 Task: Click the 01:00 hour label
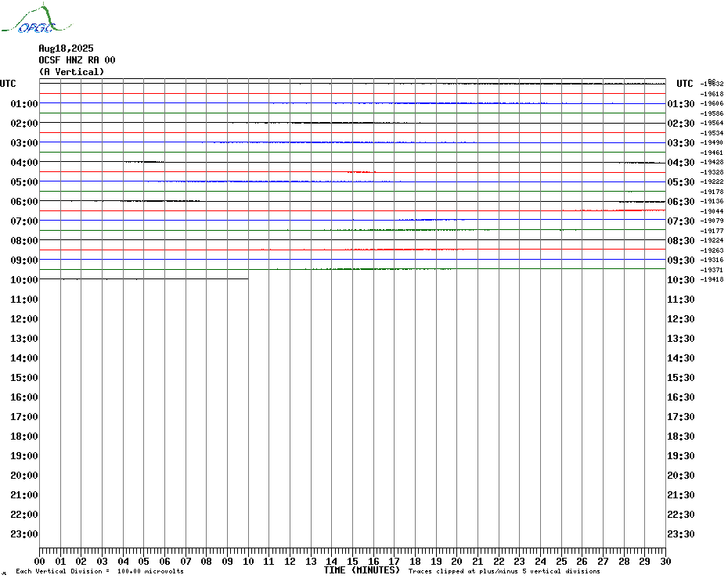[x=24, y=104]
